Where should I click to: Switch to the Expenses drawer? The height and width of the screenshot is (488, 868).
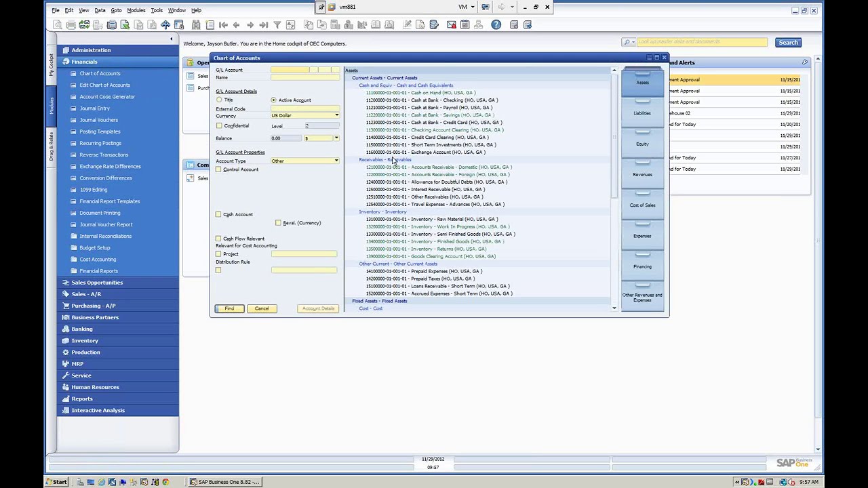(642, 236)
